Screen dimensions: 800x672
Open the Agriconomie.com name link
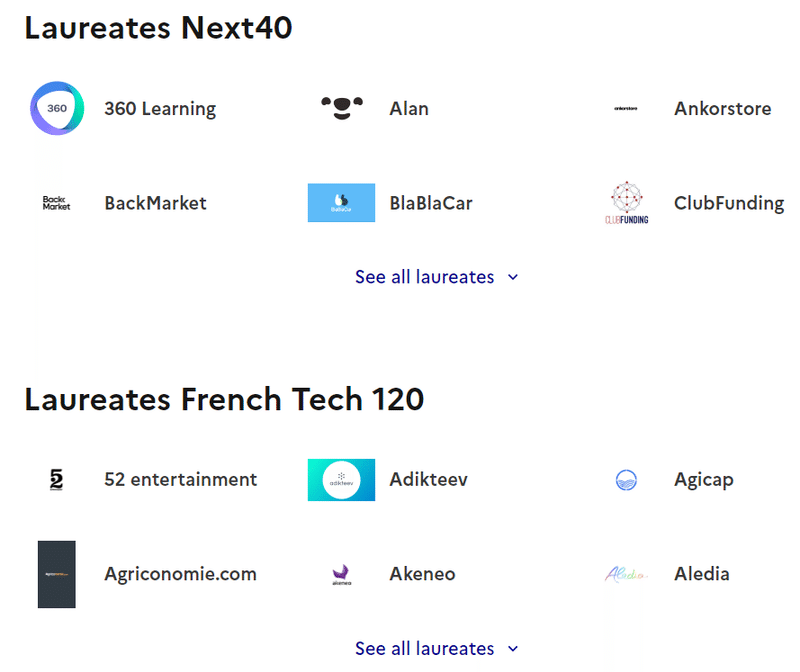point(180,574)
